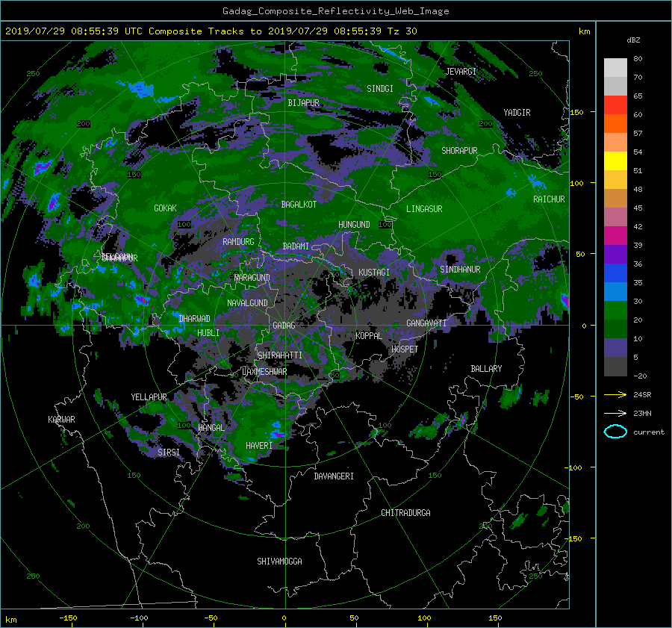
Task: Click the BALLARY city label
Action: pos(486,369)
